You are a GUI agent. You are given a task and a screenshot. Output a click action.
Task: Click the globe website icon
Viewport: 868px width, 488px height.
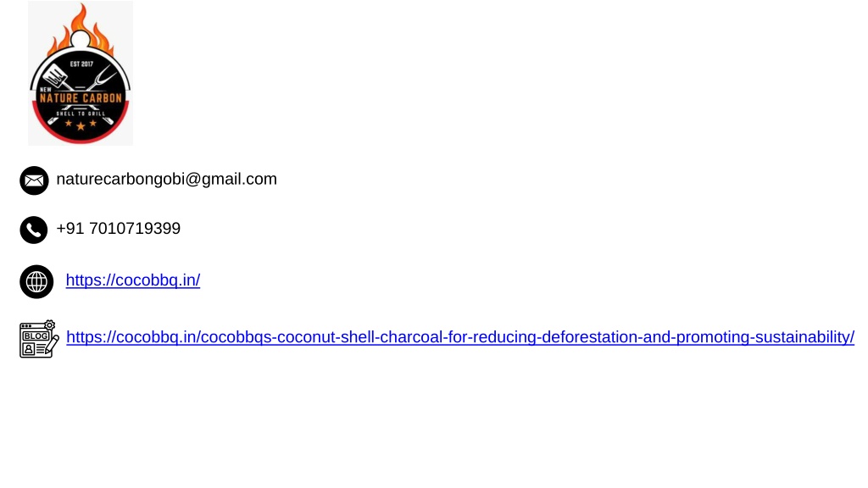tap(36, 281)
